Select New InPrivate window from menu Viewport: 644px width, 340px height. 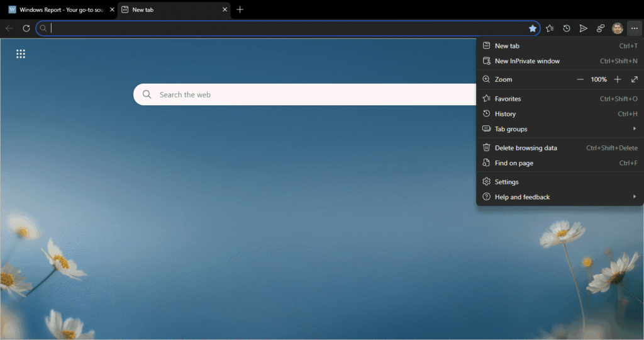point(527,61)
